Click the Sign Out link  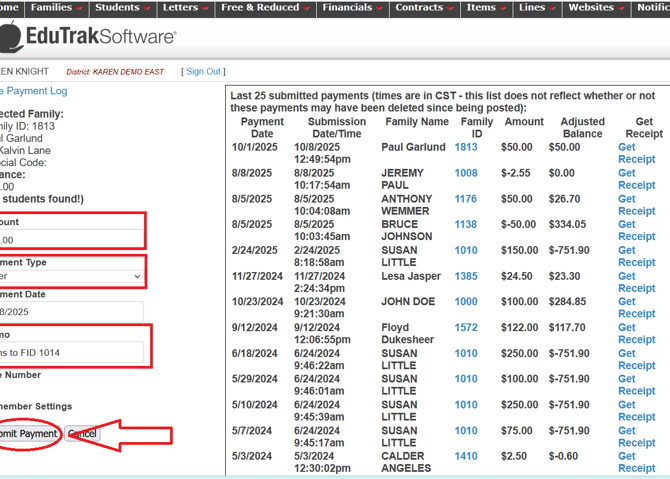coord(203,72)
